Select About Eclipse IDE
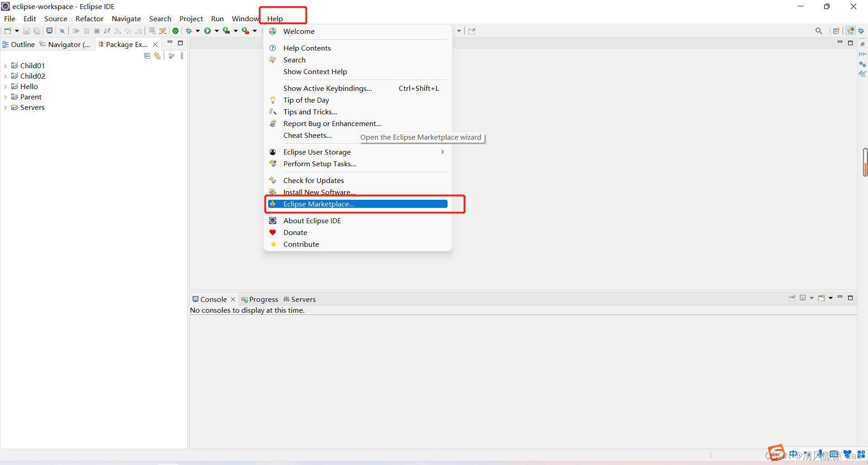Viewport: 868px width, 465px height. 358,221
